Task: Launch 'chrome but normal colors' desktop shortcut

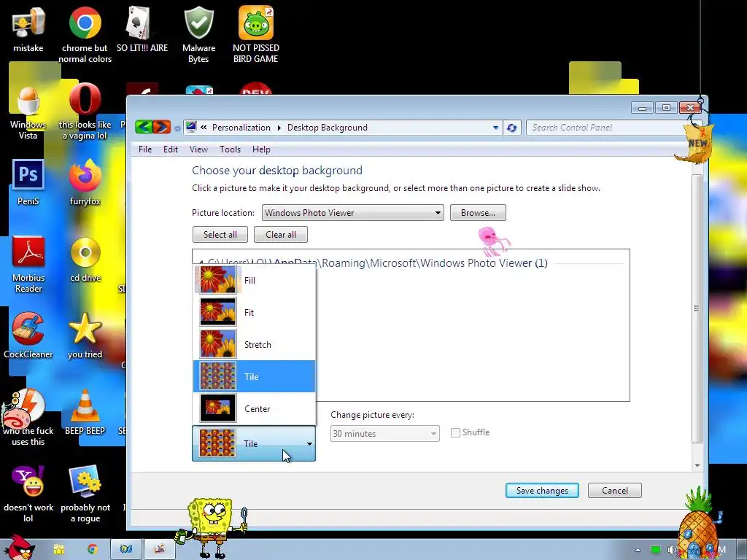Action: click(85, 34)
